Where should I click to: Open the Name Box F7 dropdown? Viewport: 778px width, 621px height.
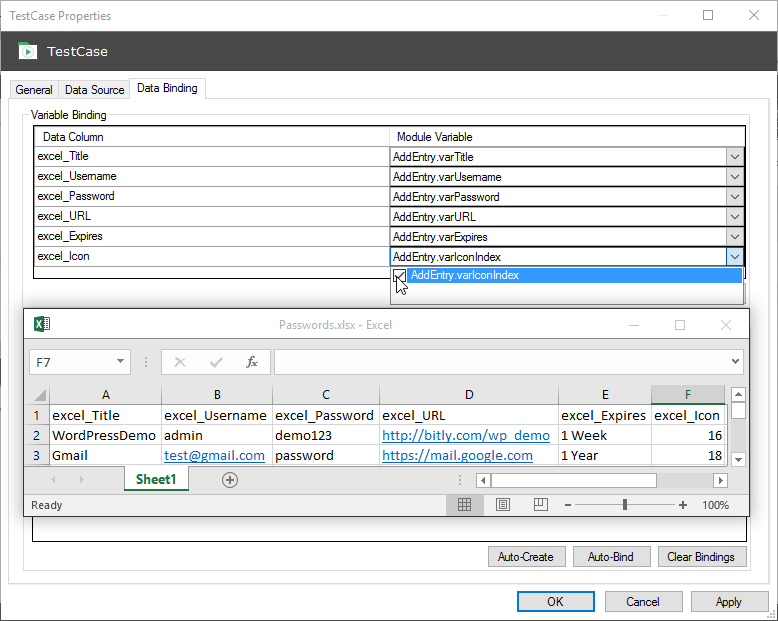(x=120, y=362)
